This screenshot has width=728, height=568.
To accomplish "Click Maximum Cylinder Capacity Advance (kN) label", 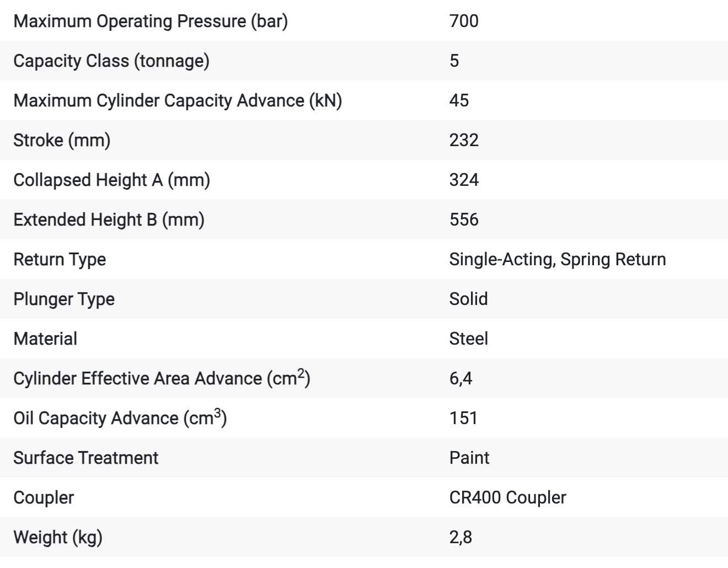I will click(177, 100).
